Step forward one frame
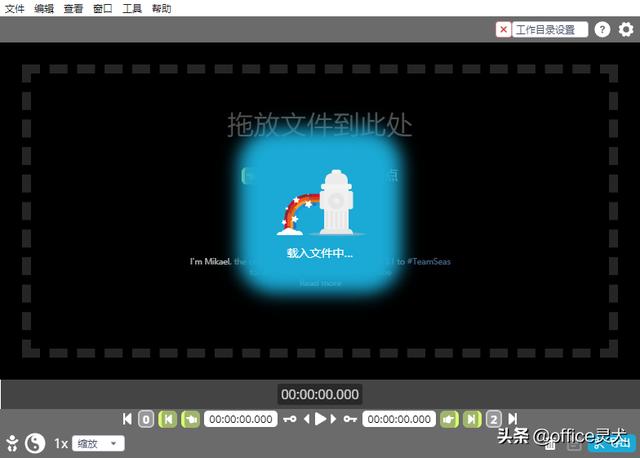Screen dimensions: 640x458 tap(333, 419)
